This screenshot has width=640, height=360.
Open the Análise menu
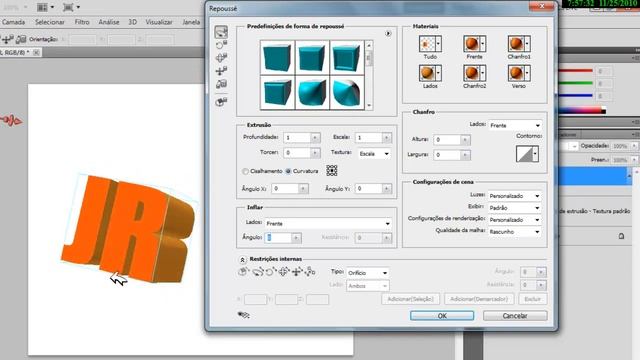click(109, 22)
